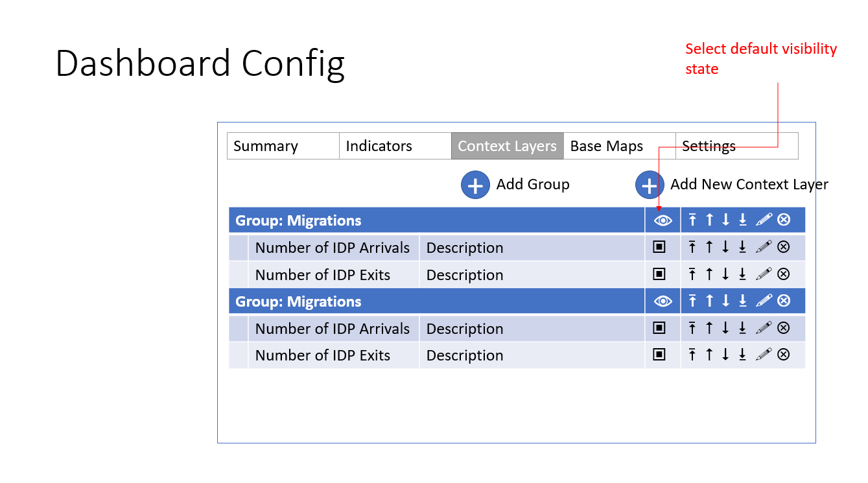Screen dimensions: 868x483
Task: Toggle visibility eye of the first Migrations group
Action: [x=663, y=220]
